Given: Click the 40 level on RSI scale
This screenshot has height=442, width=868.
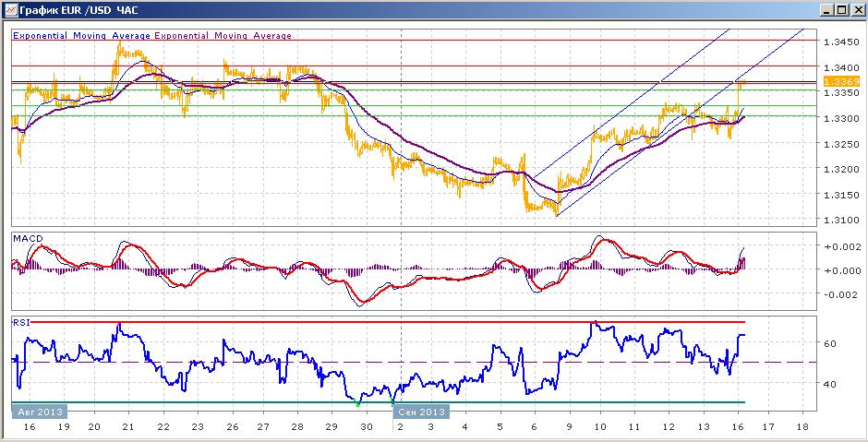Looking at the screenshot, I should [x=830, y=383].
